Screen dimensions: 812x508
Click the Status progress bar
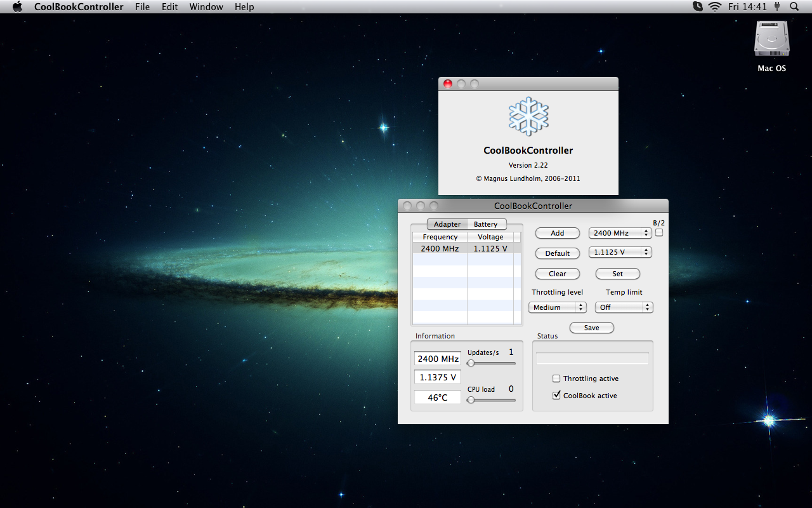click(x=593, y=359)
